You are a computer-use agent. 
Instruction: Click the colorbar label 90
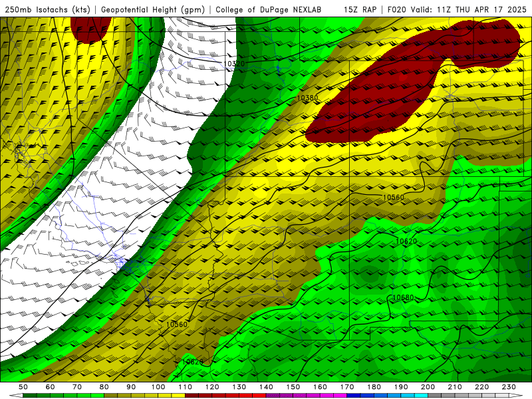coord(131,387)
